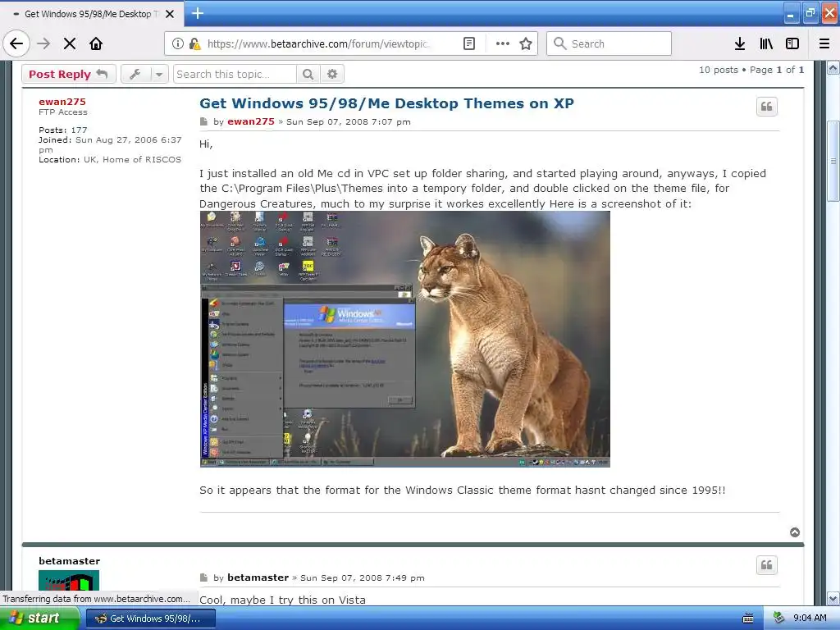Screen dimensions: 840x630
Task: Open the Firefox hamburger menu
Action: click(x=824, y=43)
